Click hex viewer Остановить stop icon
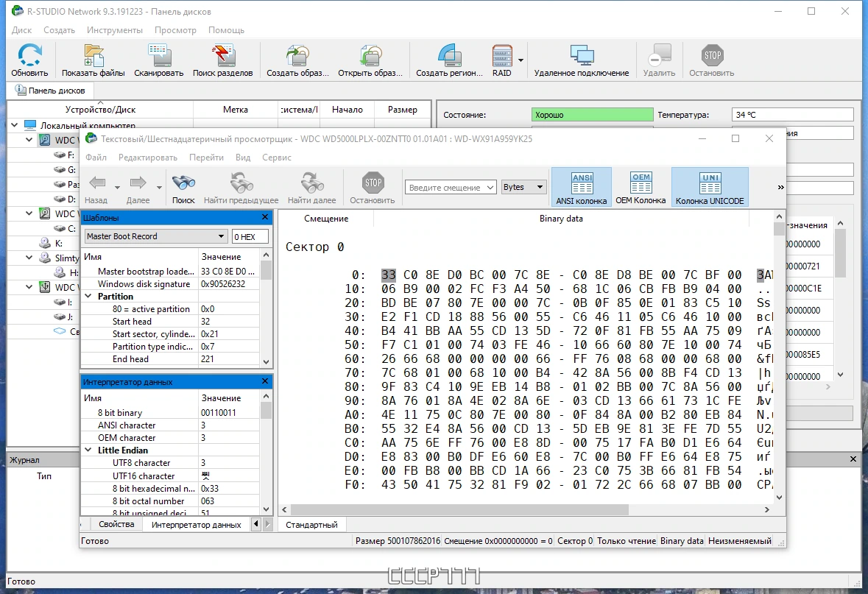The height and width of the screenshot is (594, 868). click(x=373, y=182)
